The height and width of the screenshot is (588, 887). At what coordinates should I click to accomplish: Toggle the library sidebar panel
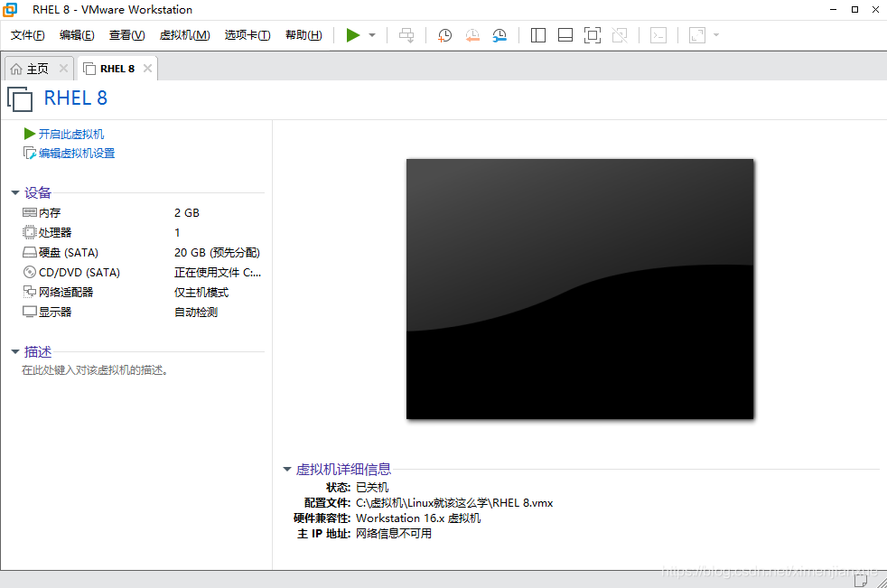pos(537,35)
